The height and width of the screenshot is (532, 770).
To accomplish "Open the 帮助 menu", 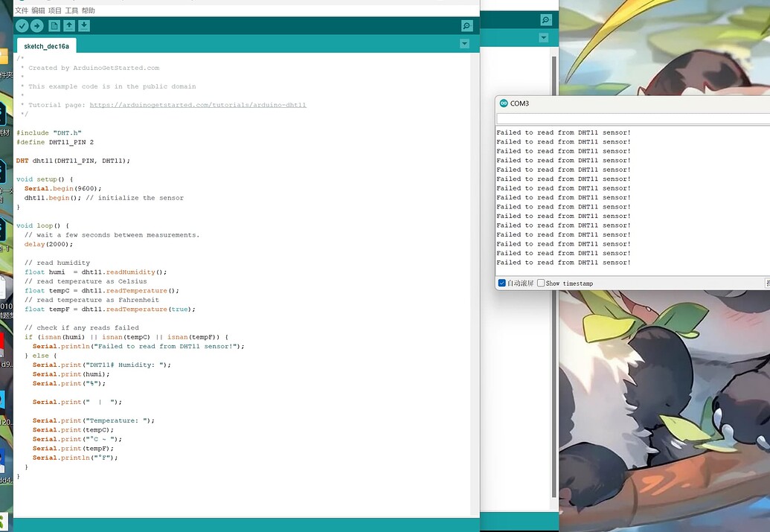I will (89, 10).
